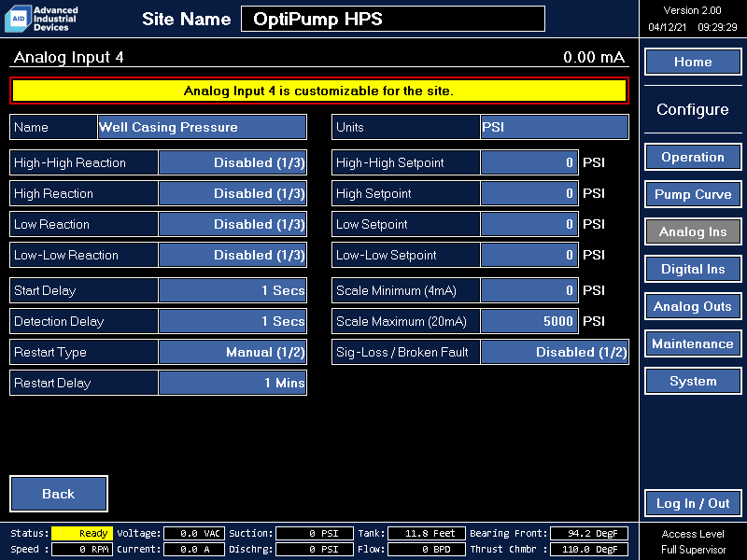Click the Speed 0 RPM value
This screenshot has width=747, height=560.
82,549
